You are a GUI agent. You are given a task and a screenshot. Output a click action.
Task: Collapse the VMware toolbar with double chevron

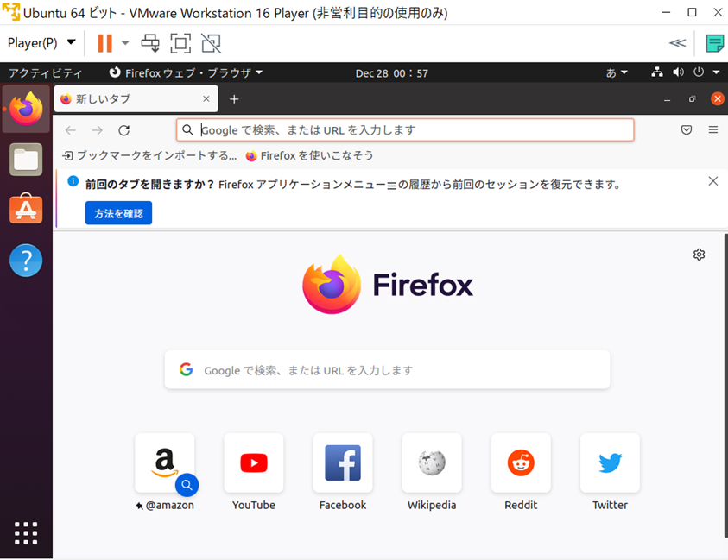pos(677,43)
